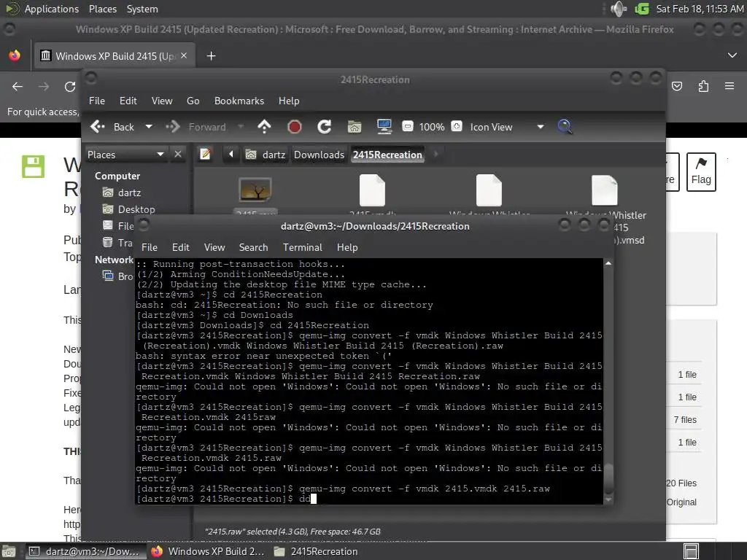
Task: Click terminal scrollbar down arrow
Action: [608, 499]
